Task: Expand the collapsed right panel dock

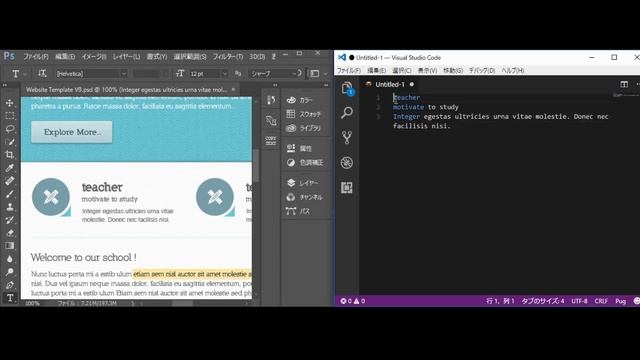Action: pos(326,85)
